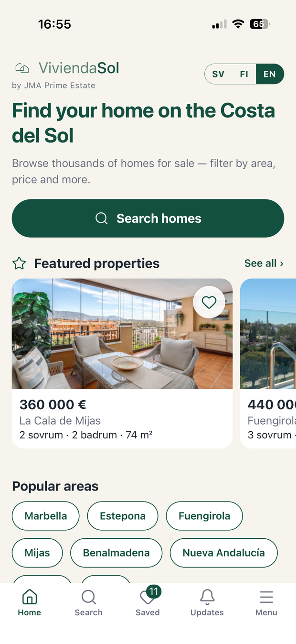Screen dimensions: 296x644
Task: Open the partially visible 440 000 € Fuengirola card
Action: pos(268,363)
